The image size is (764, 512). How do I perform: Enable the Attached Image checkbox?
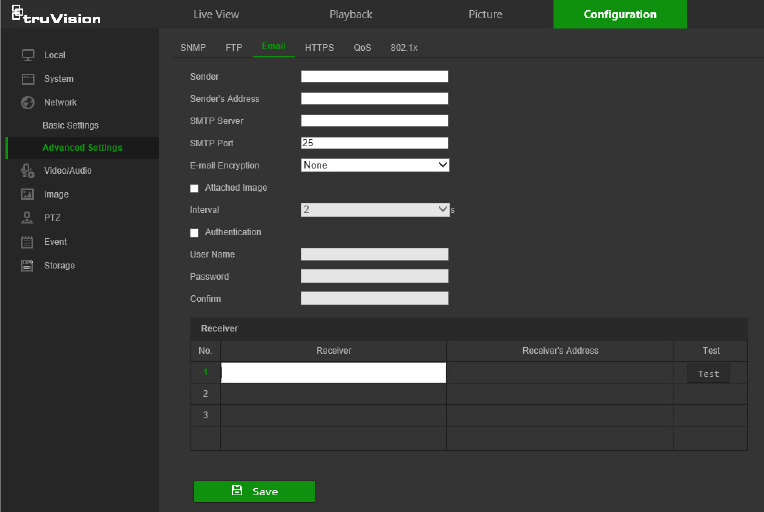194,188
